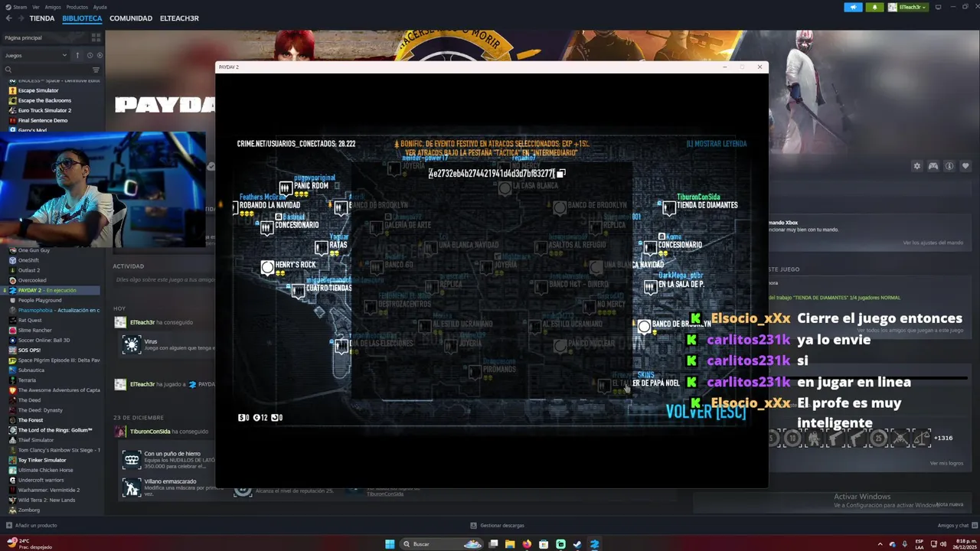The image size is (980, 551).
Task: Show ready-to-play games filter icon
Action: pyautogui.click(x=100, y=55)
